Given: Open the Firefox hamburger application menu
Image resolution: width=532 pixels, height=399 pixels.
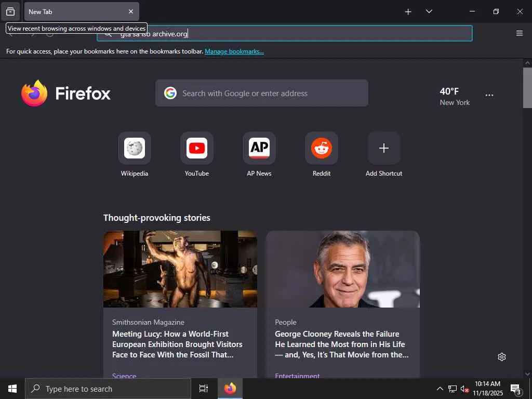Looking at the screenshot, I should pyautogui.click(x=519, y=33).
